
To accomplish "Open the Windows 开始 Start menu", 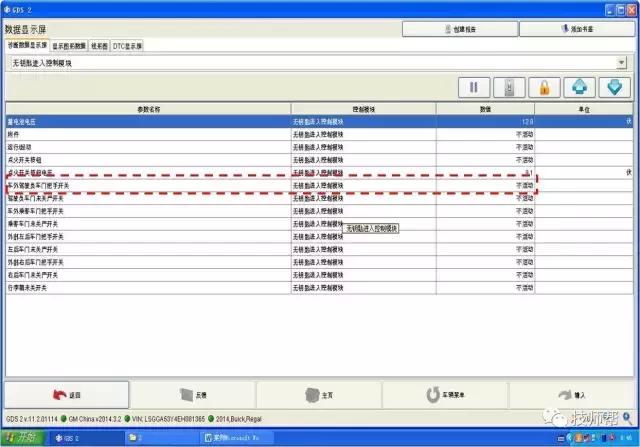I will 22,438.
